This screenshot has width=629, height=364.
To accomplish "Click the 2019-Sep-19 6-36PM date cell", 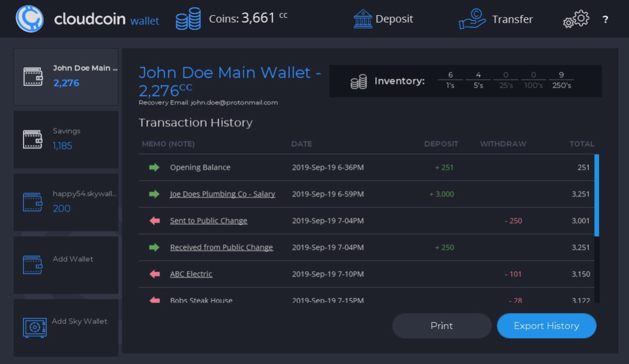I will point(328,168).
